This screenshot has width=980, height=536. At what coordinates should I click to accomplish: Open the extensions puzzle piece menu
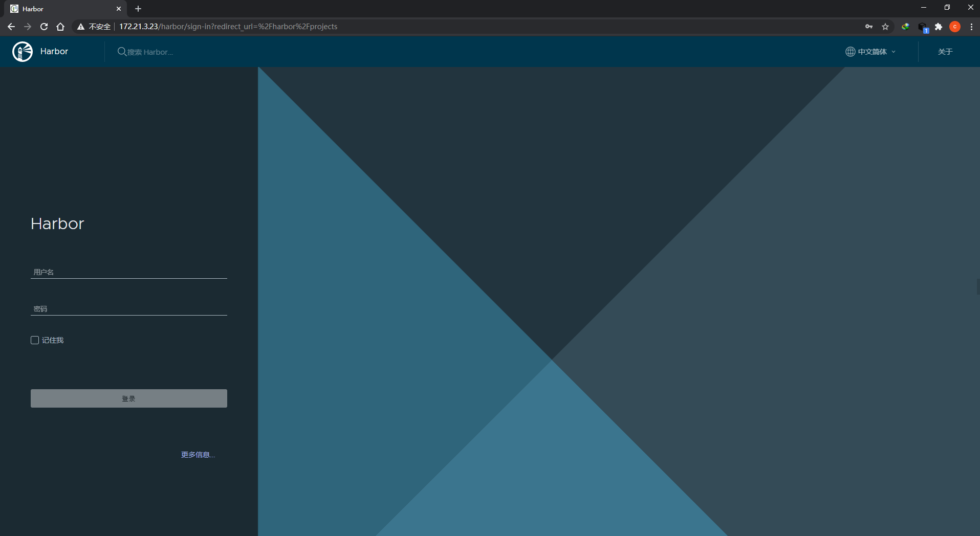939,27
